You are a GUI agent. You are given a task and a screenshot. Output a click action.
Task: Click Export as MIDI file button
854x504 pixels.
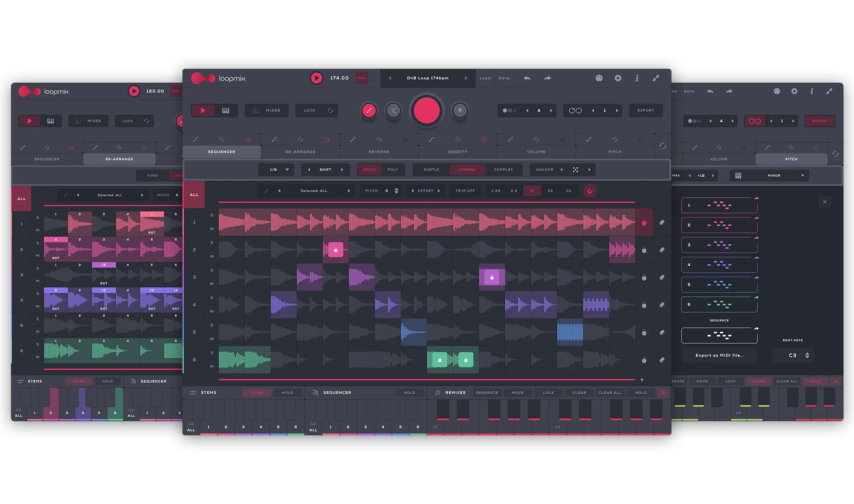pyautogui.click(x=719, y=355)
